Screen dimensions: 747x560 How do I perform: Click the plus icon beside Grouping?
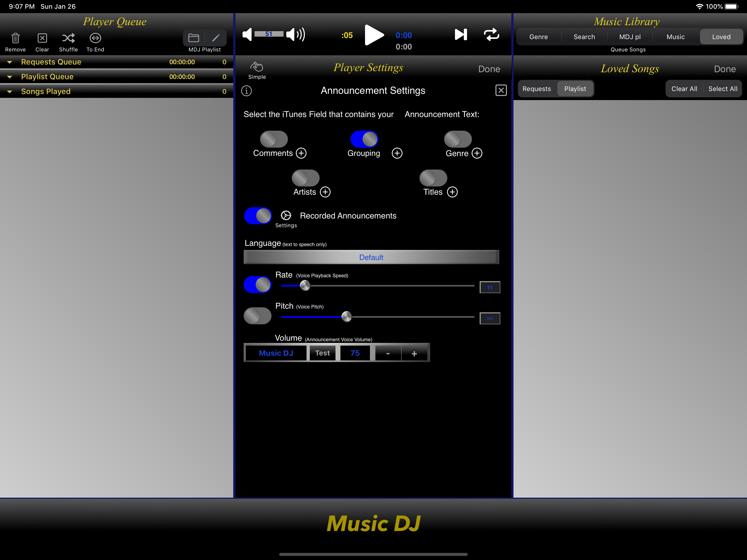click(397, 153)
